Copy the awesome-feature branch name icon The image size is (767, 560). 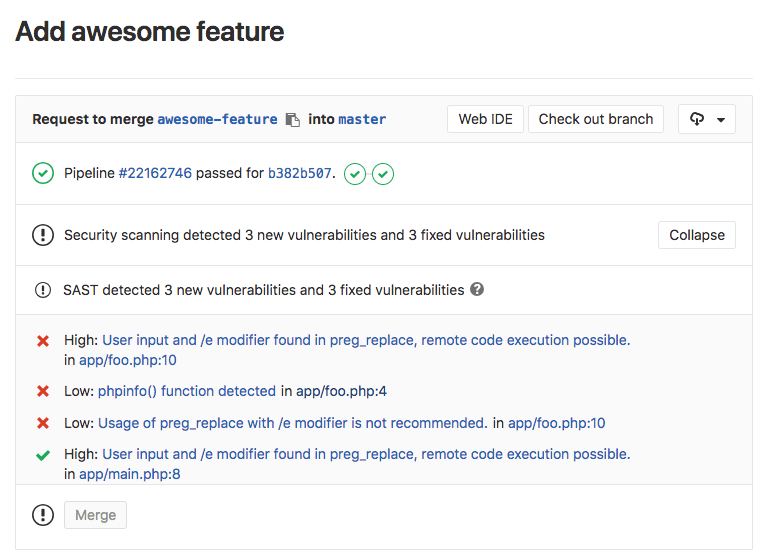pos(292,120)
